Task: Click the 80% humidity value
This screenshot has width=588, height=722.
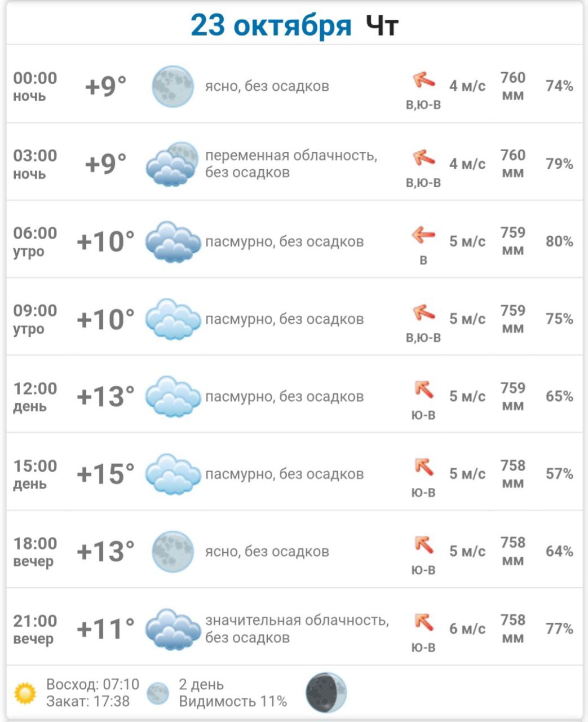Action: point(559,241)
